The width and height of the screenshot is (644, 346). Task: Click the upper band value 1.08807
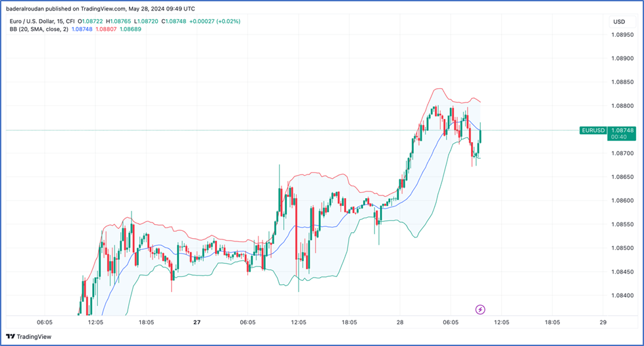click(x=106, y=29)
